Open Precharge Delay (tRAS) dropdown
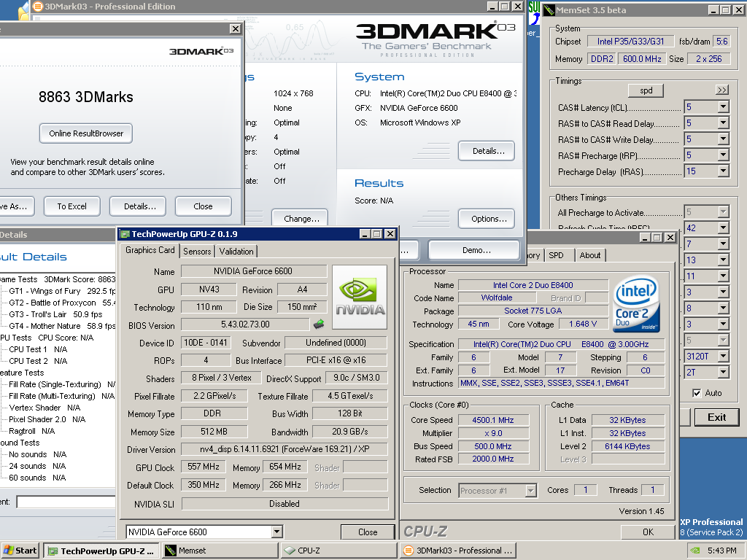 723,171
